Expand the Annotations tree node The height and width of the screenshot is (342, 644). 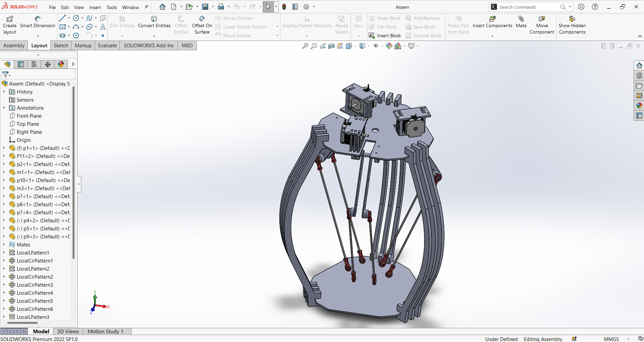click(4, 108)
